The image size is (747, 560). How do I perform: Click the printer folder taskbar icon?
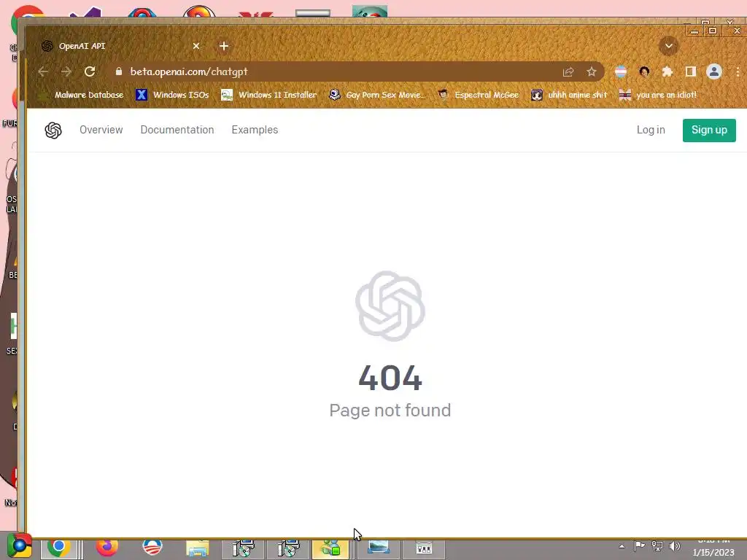[x=198, y=548]
